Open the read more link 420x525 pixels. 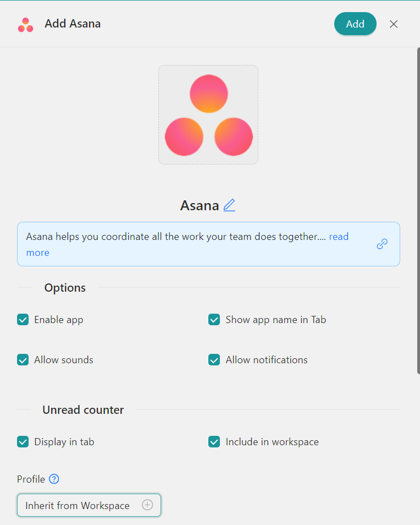tap(339, 237)
